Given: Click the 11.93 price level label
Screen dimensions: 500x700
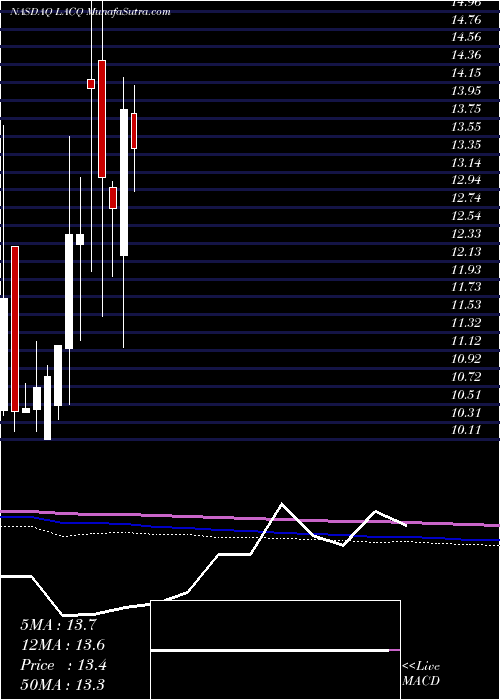Looking at the screenshot, I should tap(466, 270).
